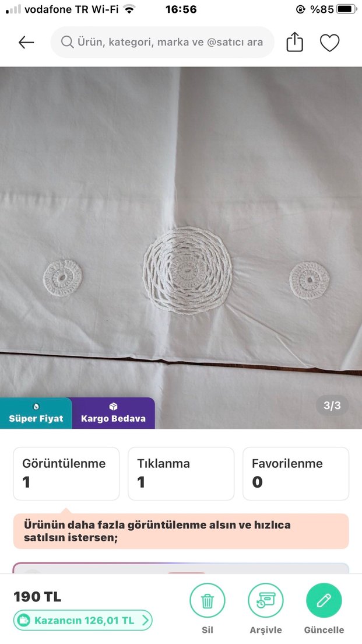Tap the partially visible promotion card below
362x644 pixels.
point(181,568)
